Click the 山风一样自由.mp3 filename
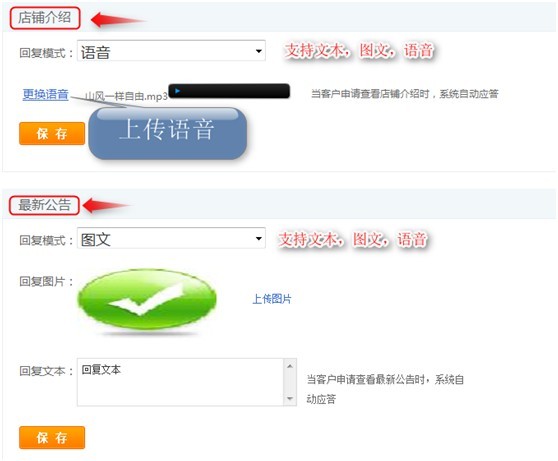Screen dimensions: 558x461 click(126, 96)
